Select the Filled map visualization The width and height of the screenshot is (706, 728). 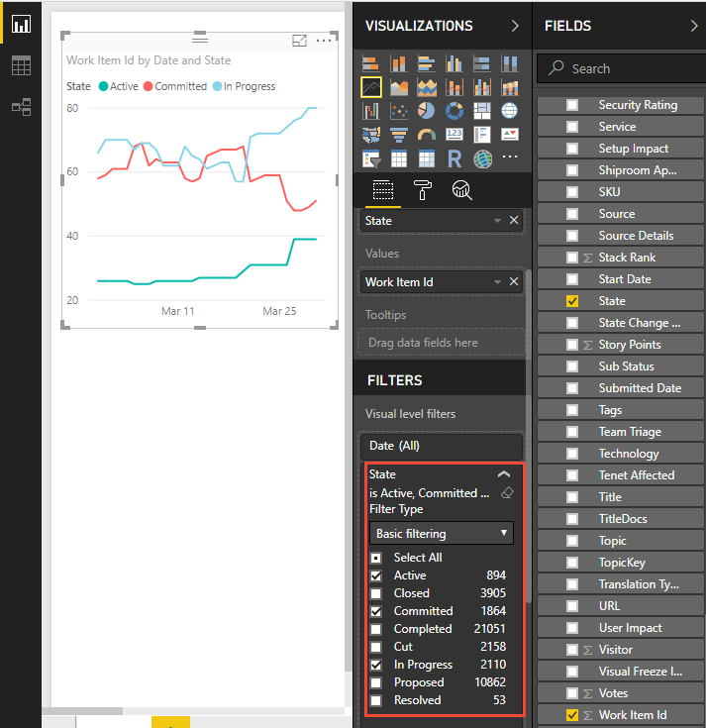point(371,135)
